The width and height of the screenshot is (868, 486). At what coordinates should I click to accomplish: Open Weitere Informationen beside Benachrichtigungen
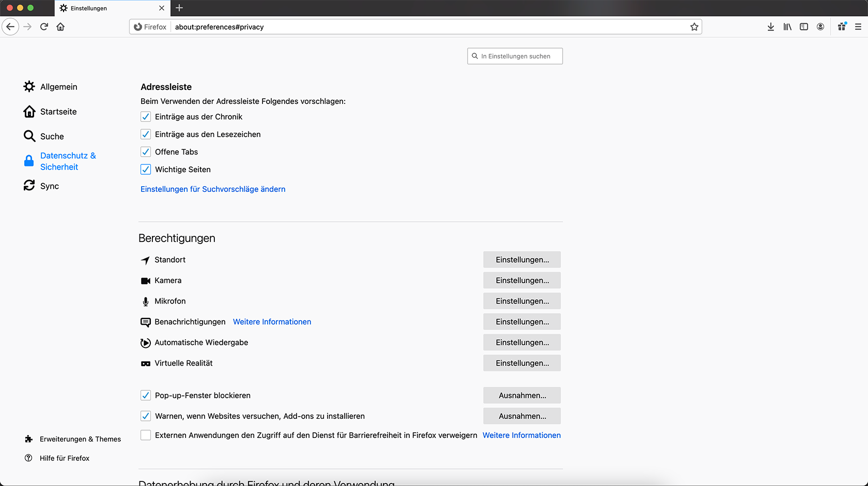(272, 322)
